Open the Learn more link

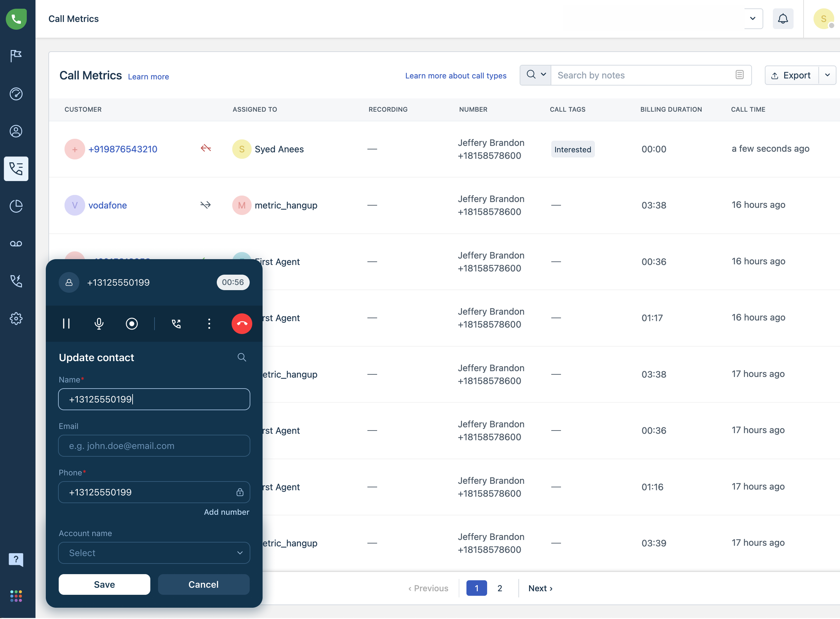click(x=148, y=76)
